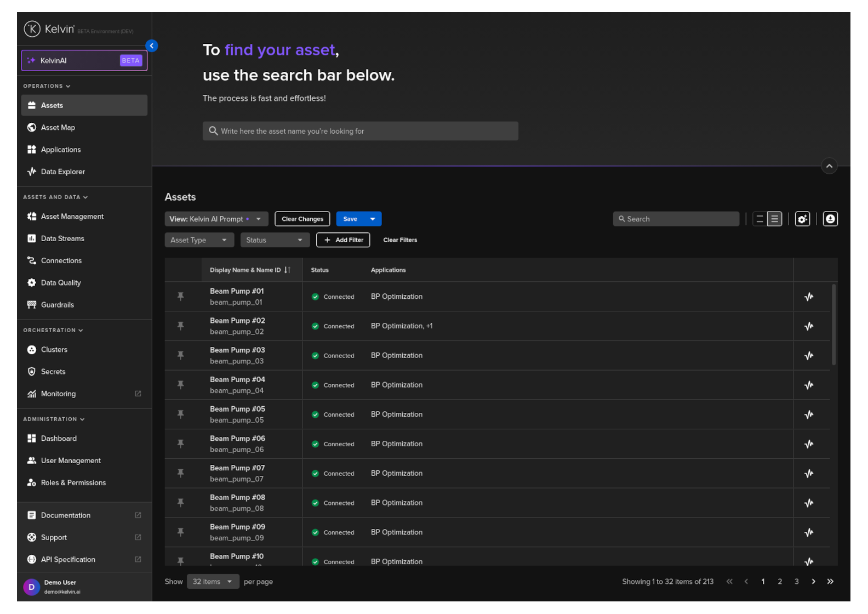Viewport: 868px width, 614px height.
Task: Go to the last page of results
Action: [830, 582]
